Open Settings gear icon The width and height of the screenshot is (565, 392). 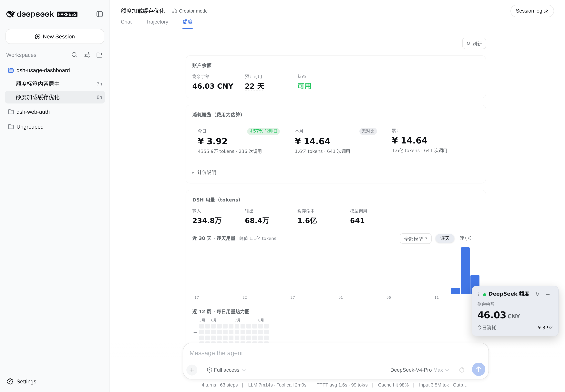pyautogui.click(x=10, y=381)
